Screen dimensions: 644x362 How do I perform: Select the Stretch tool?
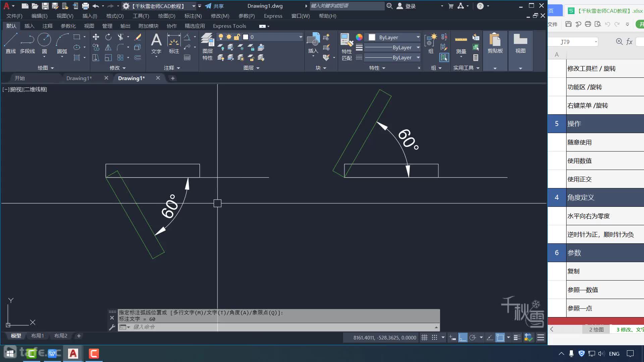click(96, 58)
